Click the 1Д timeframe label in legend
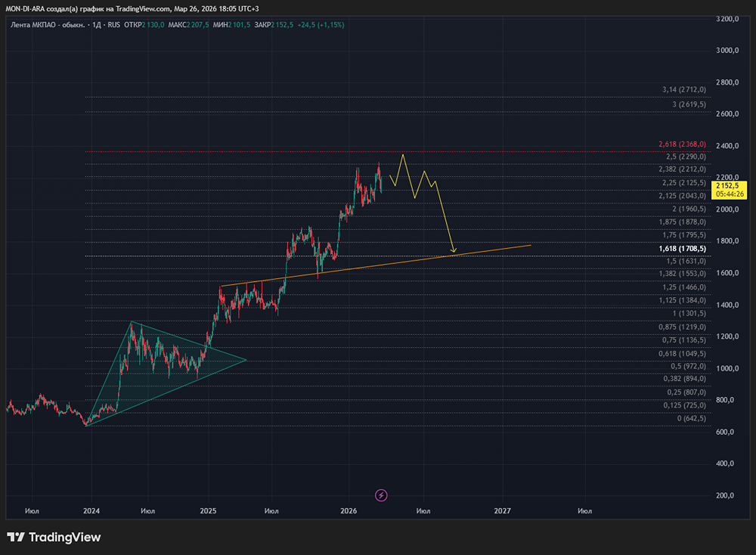 [97, 25]
